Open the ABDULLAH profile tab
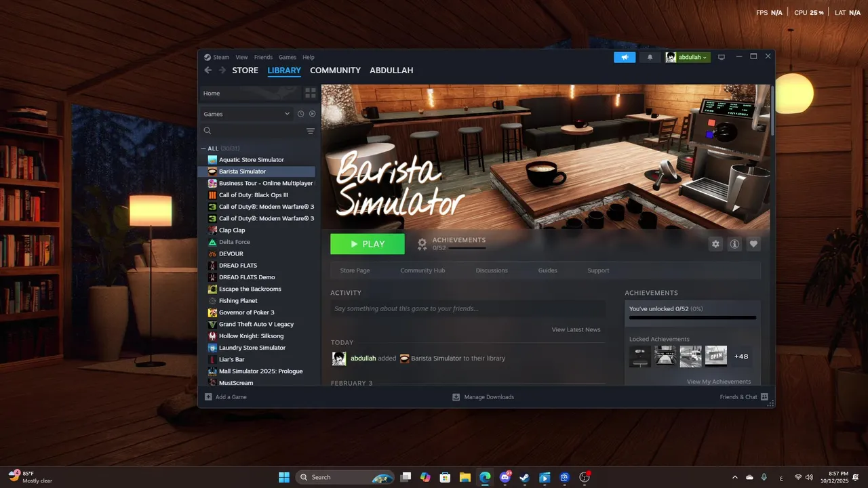Screen dimensions: 868x488 click(391, 70)
